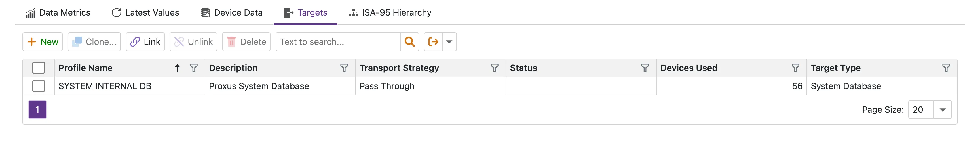Open the Target Type filter funnel
The width and height of the screenshot is (980, 164).
click(946, 68)
